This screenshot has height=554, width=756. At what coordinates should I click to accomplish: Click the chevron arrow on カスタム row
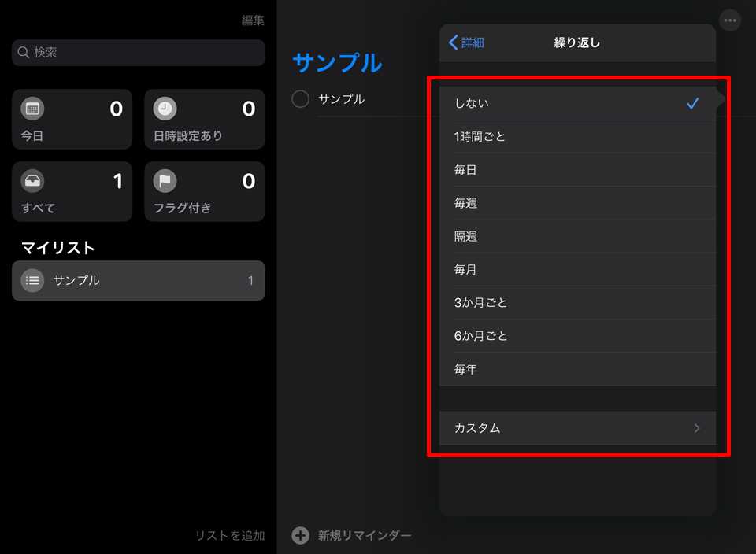click(x=696, y=428)
